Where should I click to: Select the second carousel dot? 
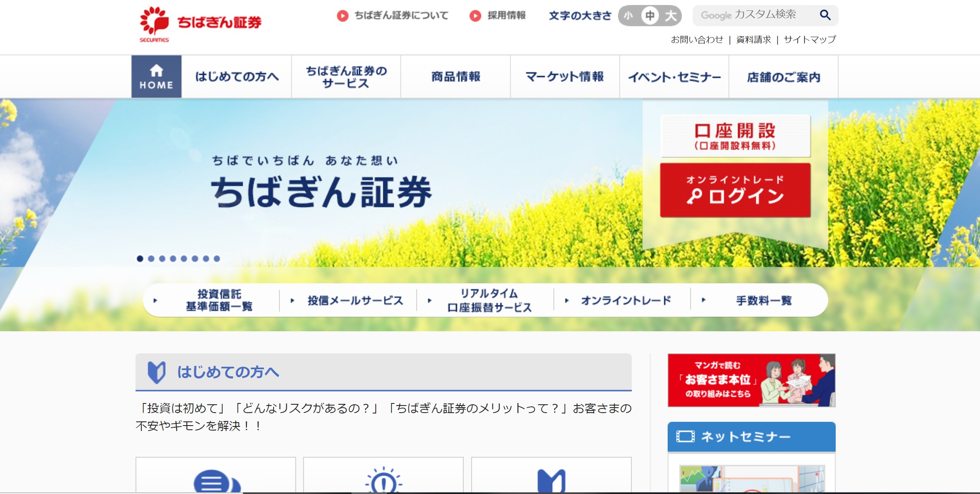(151, 259)
